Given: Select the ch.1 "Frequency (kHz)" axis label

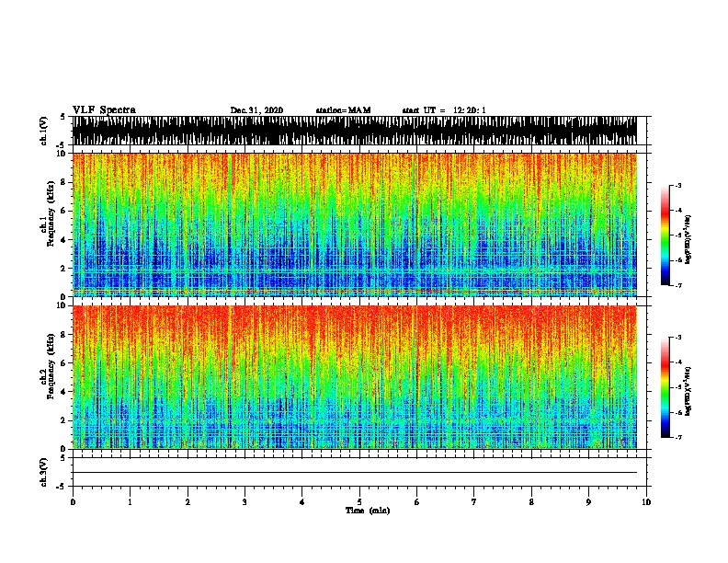Looking at the screenshot, I should pos(51,214).
